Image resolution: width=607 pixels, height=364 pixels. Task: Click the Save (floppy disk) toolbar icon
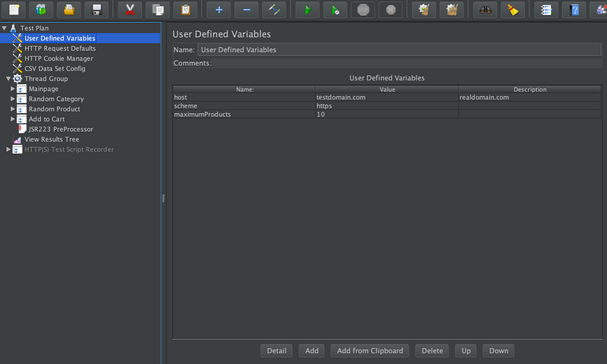tap(96, 10)
